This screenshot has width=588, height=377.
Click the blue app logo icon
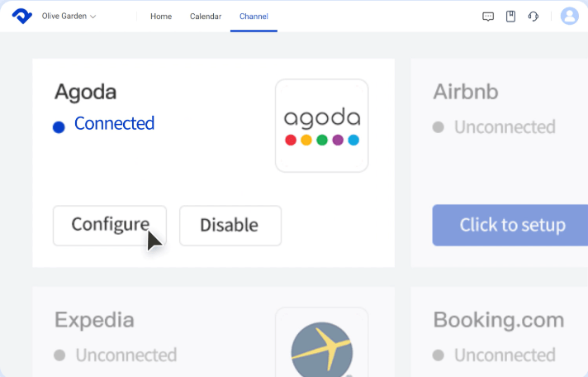pos(22,17)
